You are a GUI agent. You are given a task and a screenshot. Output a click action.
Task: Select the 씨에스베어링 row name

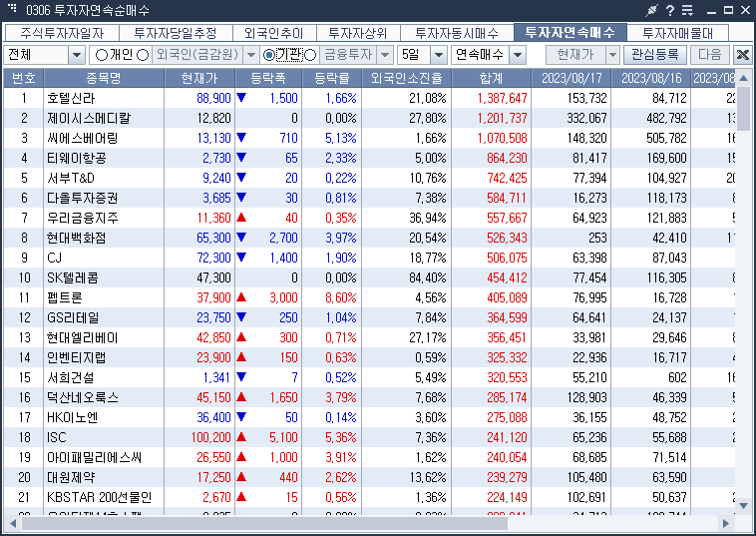83,138
